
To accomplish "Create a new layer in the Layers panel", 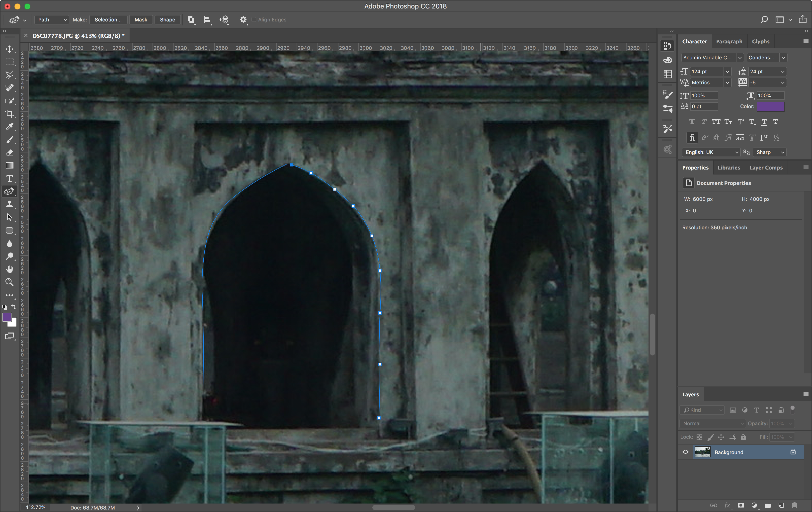I will pos(781,505).
